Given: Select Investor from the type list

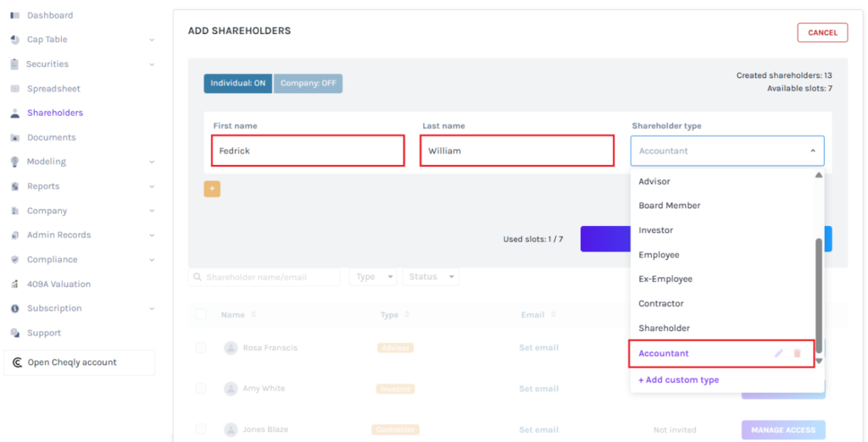Looking at the screenshot, I should click(x=656, y=230).
